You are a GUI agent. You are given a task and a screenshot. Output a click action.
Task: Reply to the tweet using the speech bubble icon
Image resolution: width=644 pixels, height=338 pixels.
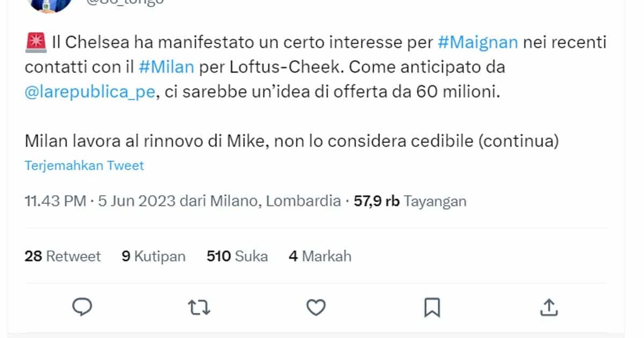pyautogui.click(x=82, y=307)
